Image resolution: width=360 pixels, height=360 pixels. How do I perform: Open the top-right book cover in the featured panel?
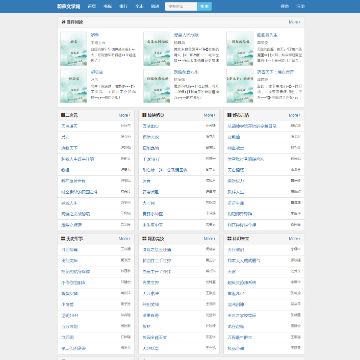240,49
